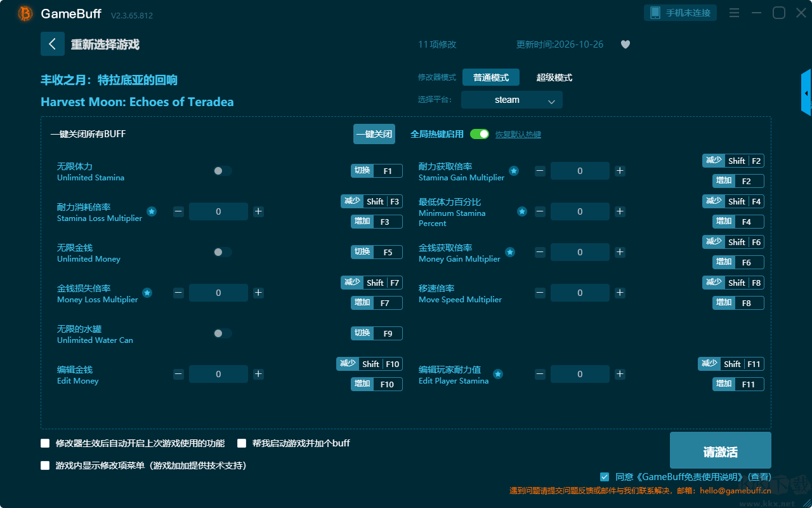
Task: Decrease Edit Player Stamina with minus icon
Action: pos(540,374)
